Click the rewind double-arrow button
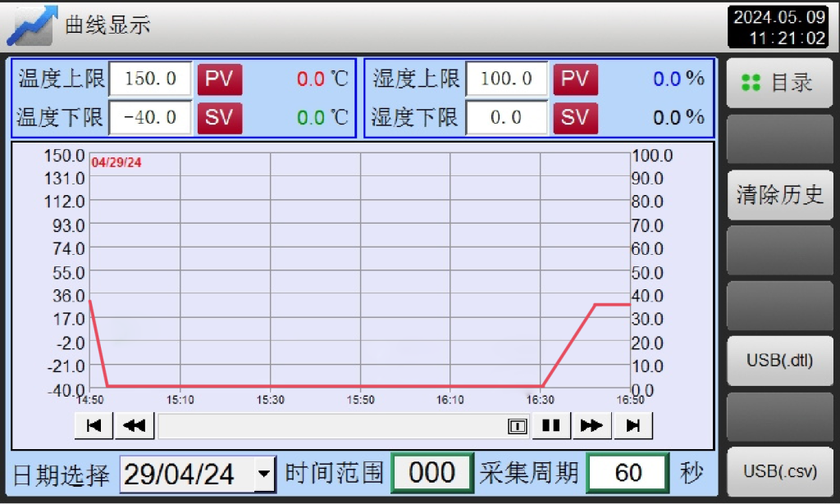The image size is (840, 504). click(x=135, y=425)
